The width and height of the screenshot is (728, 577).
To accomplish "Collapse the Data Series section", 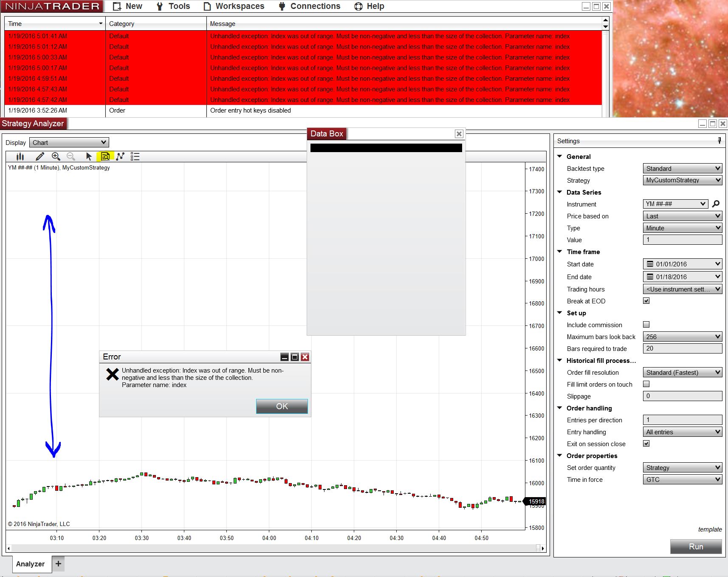I will [560, 192].
